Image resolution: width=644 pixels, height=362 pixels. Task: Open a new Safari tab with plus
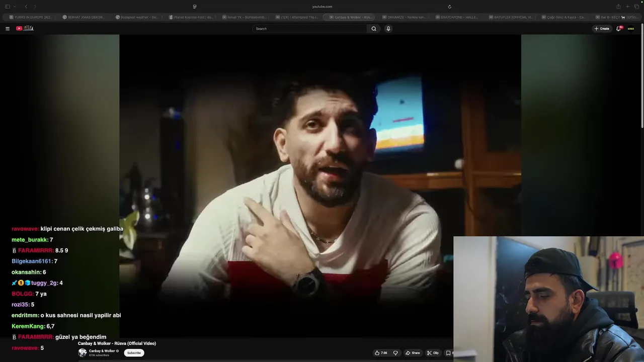pos(627,7)
